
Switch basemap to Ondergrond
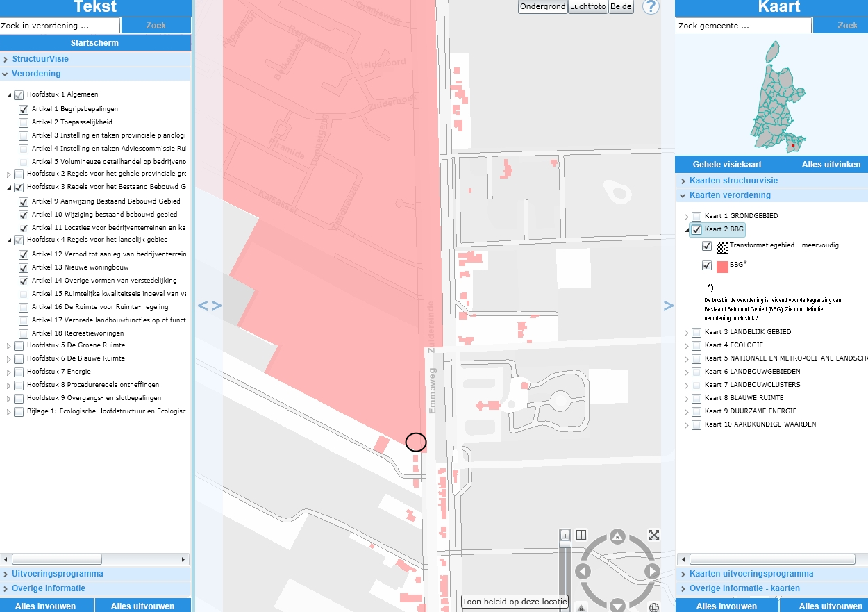pyautogui.click(x=543, y=6)
